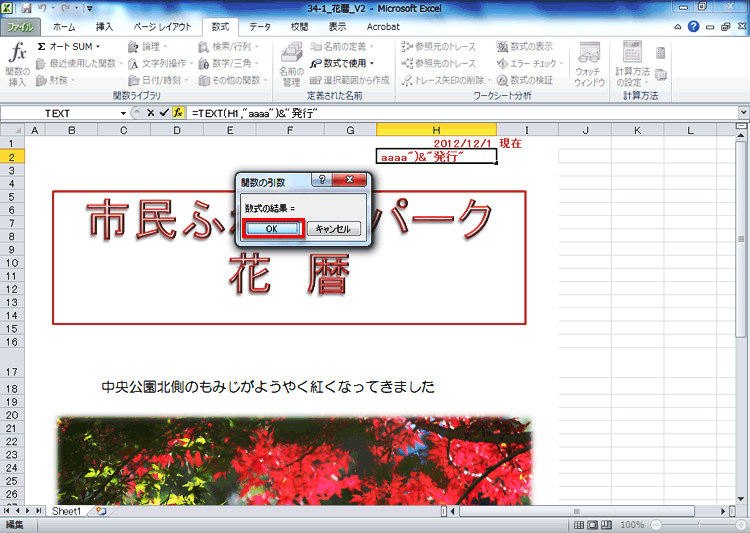Open the Math/Trig (数学/三角) functions list

[229, 63]
